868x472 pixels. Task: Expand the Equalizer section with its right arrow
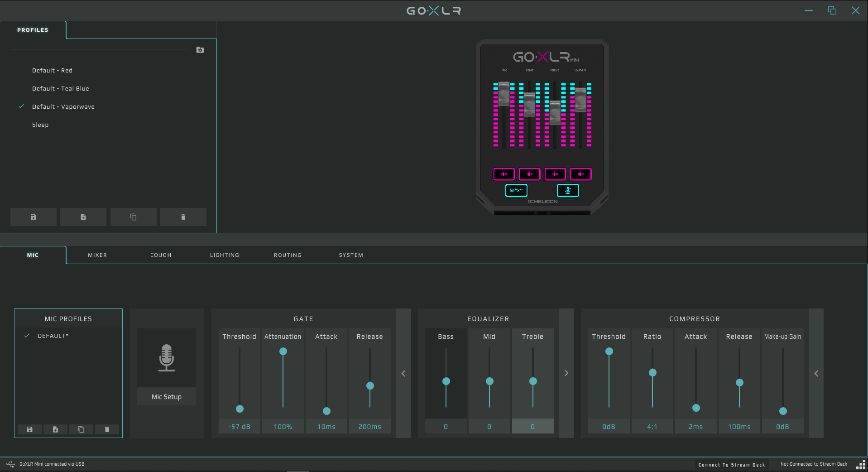[566, 373]
